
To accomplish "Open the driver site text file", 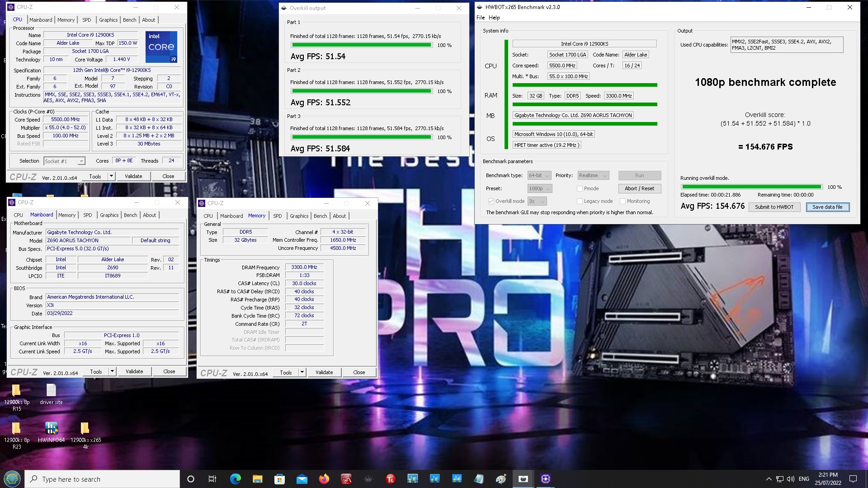I will click(51, 394).
